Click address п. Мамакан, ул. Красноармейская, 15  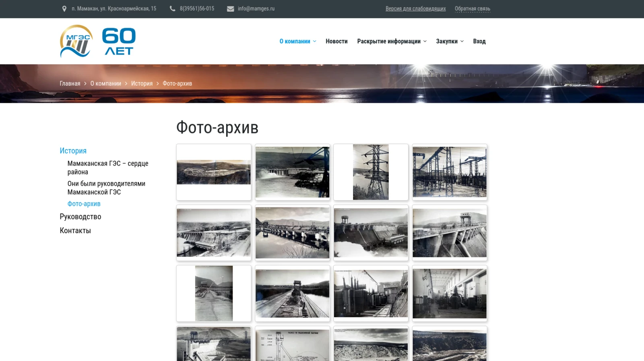114,8
